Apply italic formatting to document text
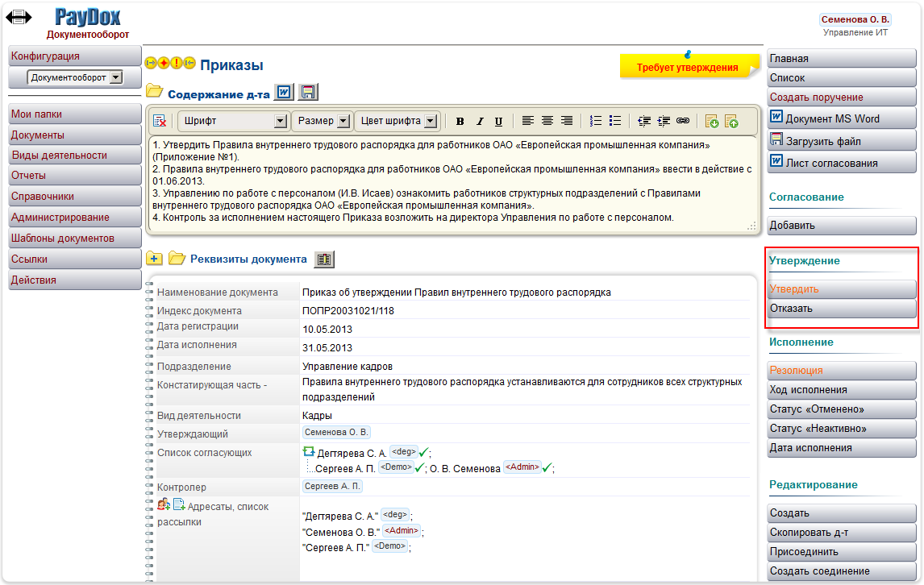Image resolution: width=924 pixels, height=585 pixels. pyautogui.click(x=480, y=119)
